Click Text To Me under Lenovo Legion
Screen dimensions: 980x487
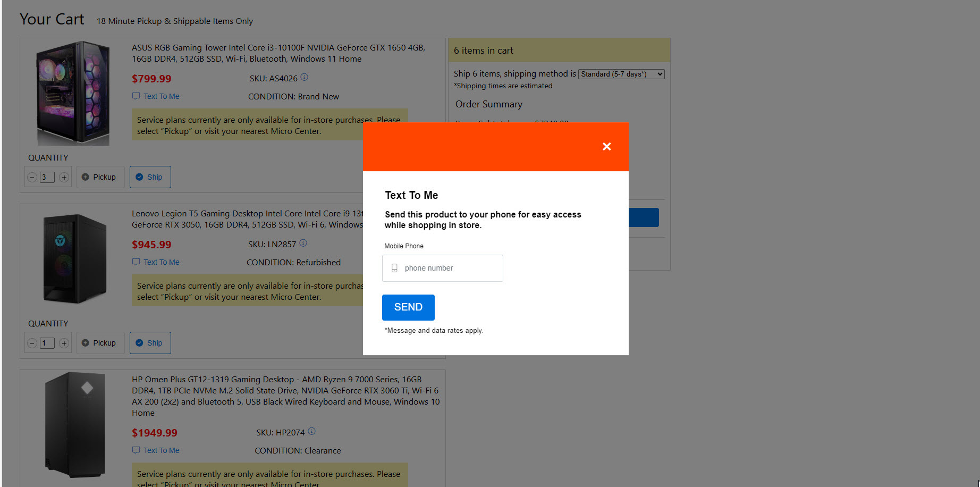[x=161, y=262]
